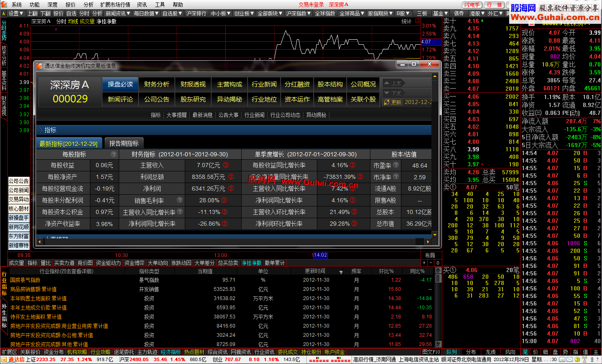Open the 全部版块 dropdown
This screenshot has height=364, width=602.
pos(270,13)
